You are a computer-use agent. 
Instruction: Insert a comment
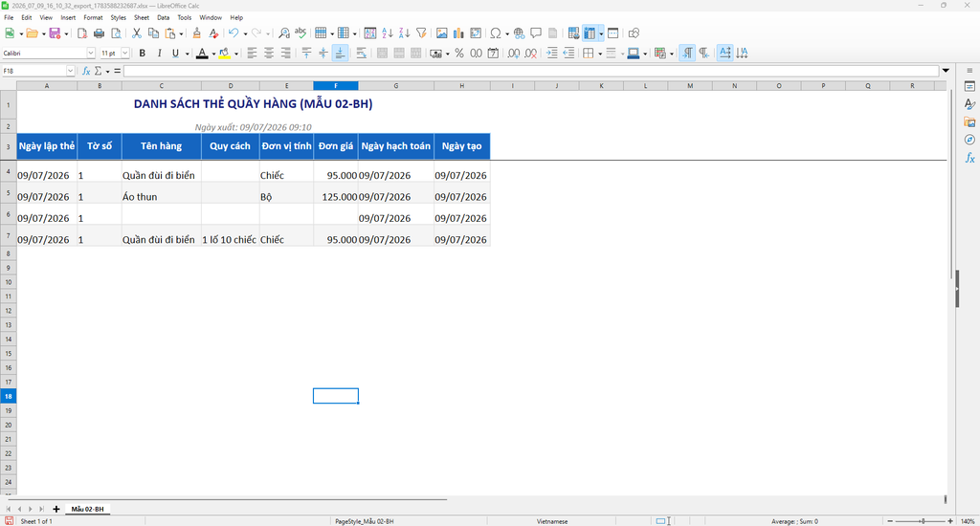pos(536,33)
